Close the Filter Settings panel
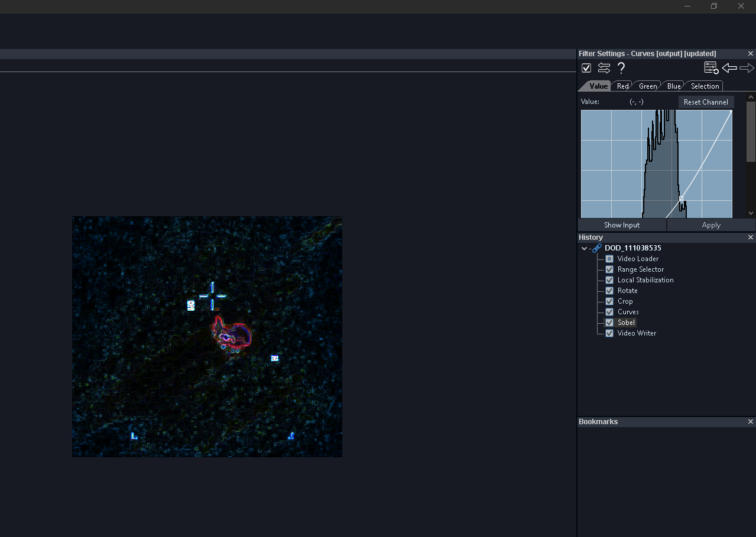This screenshot has width=756, height=537. point(751,54)
